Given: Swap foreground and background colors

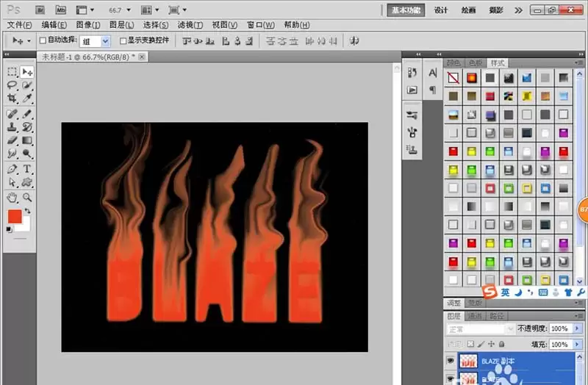Looking at the screenshot, I should point(27,211).
